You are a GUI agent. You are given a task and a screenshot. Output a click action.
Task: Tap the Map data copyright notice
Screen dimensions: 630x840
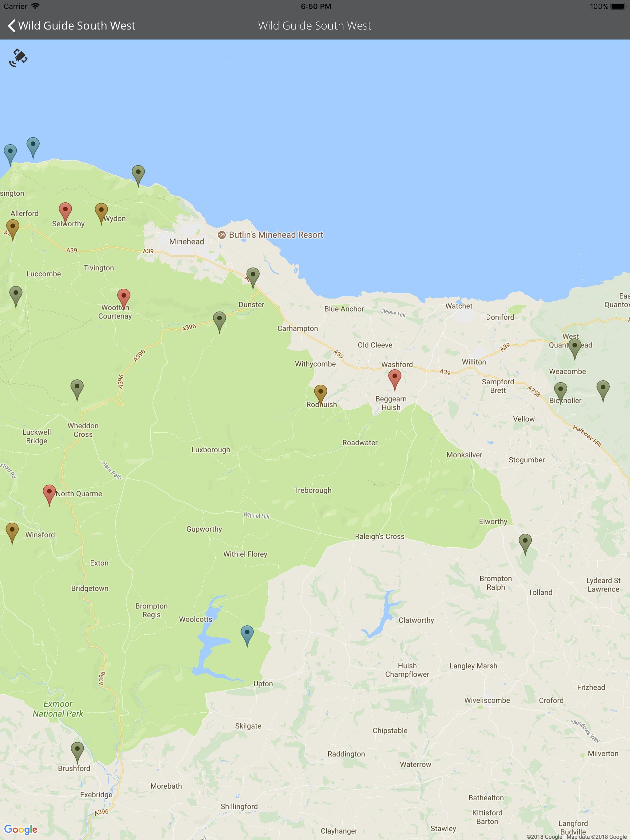coord(577,837)
